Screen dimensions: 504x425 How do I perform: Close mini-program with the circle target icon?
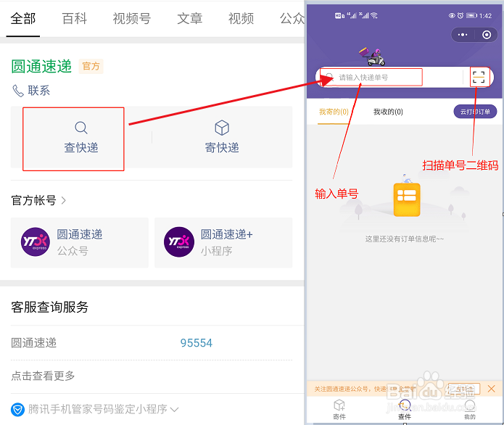[487, 35]
